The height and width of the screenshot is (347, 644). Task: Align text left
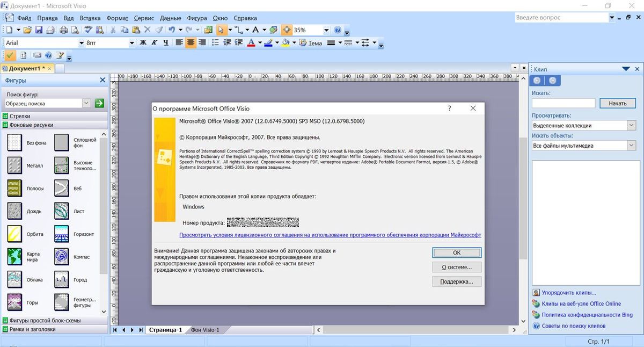coord(179,42)
